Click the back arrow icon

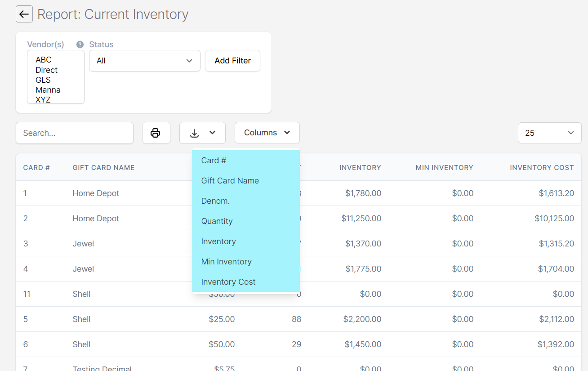click(x=24, y=14)
